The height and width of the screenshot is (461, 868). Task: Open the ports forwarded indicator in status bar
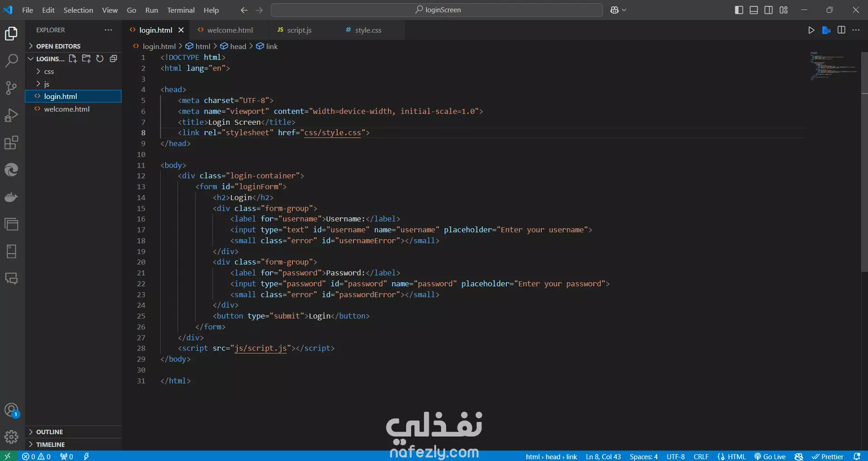tap(67, 456)
